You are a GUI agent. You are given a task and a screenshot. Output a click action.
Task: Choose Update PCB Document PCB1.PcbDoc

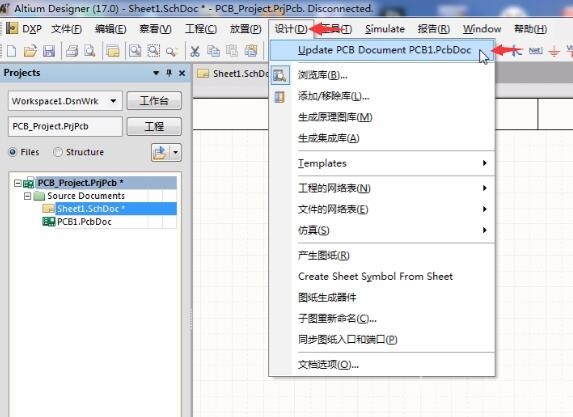[x=382, y=50]
